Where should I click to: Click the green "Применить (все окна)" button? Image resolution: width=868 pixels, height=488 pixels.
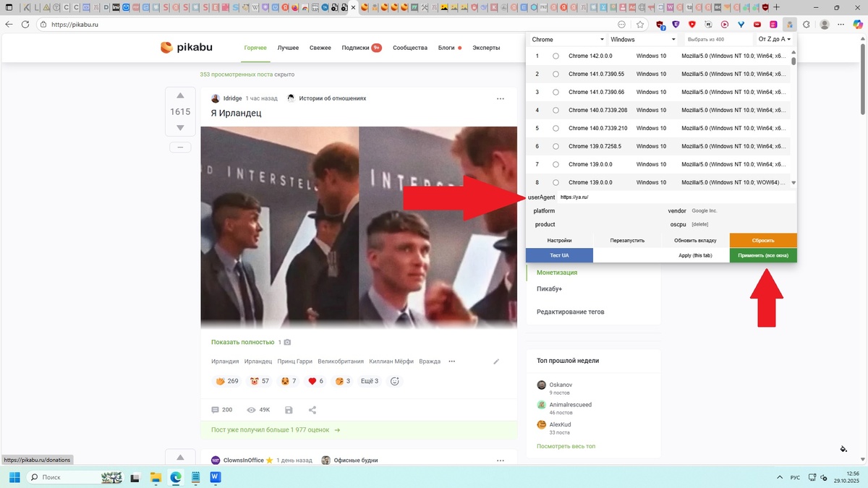click(x=763, y=255)
